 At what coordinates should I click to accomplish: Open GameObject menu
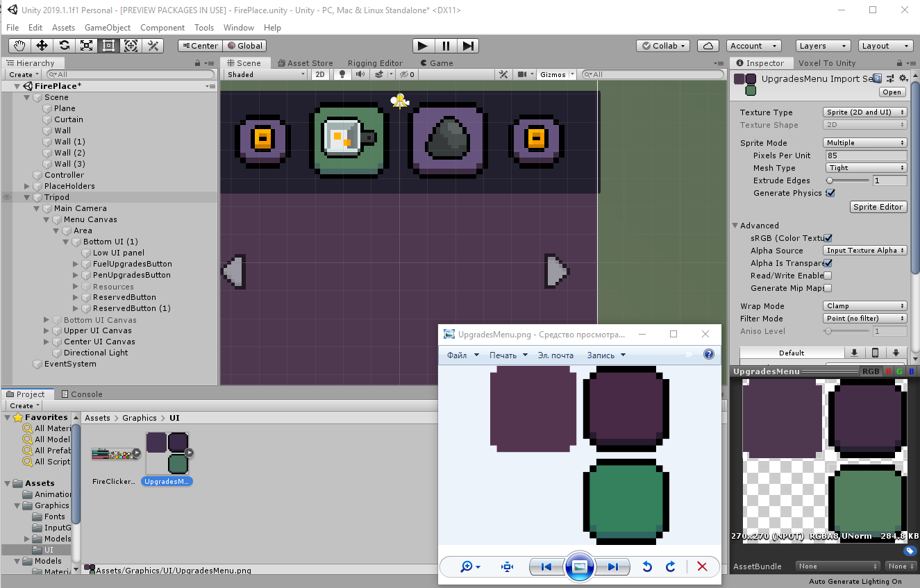pos(108,28)
